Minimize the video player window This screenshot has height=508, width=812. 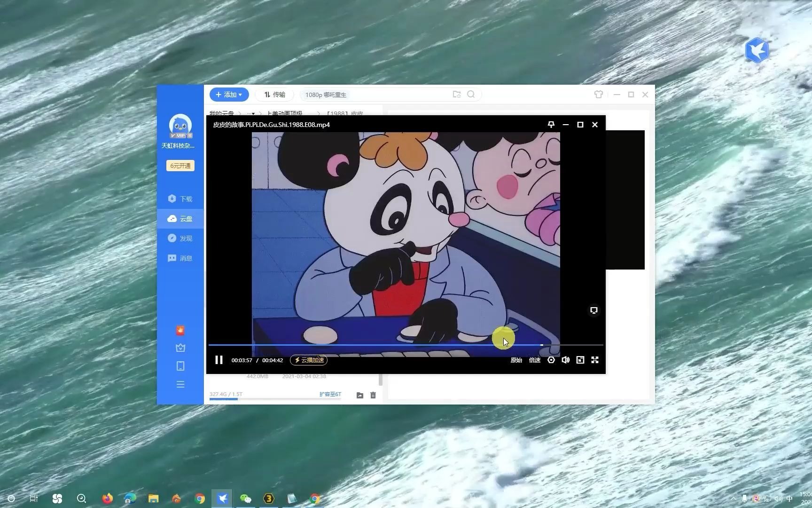point(566,125)
